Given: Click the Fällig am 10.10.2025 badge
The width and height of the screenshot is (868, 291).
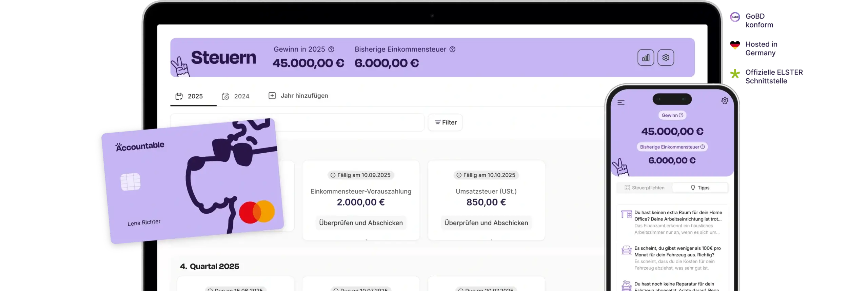Looking at the screenshot, I should [486, 175].
